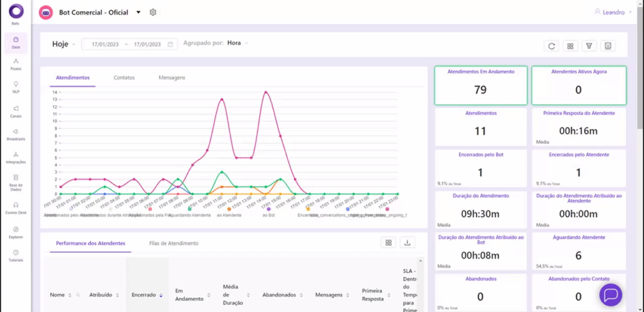Switch to the Contatos tab

[x=124, y=77]
